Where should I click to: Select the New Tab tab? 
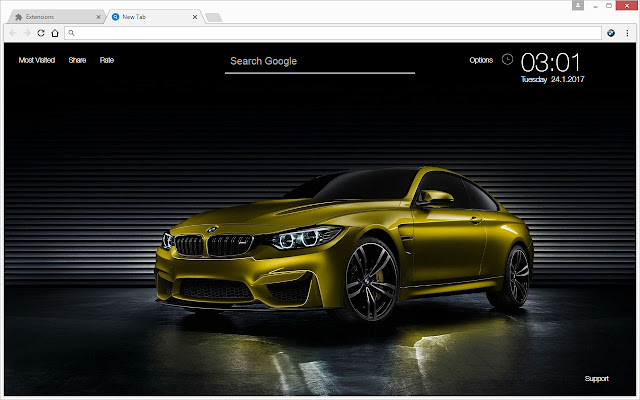[x=153, y=17]
